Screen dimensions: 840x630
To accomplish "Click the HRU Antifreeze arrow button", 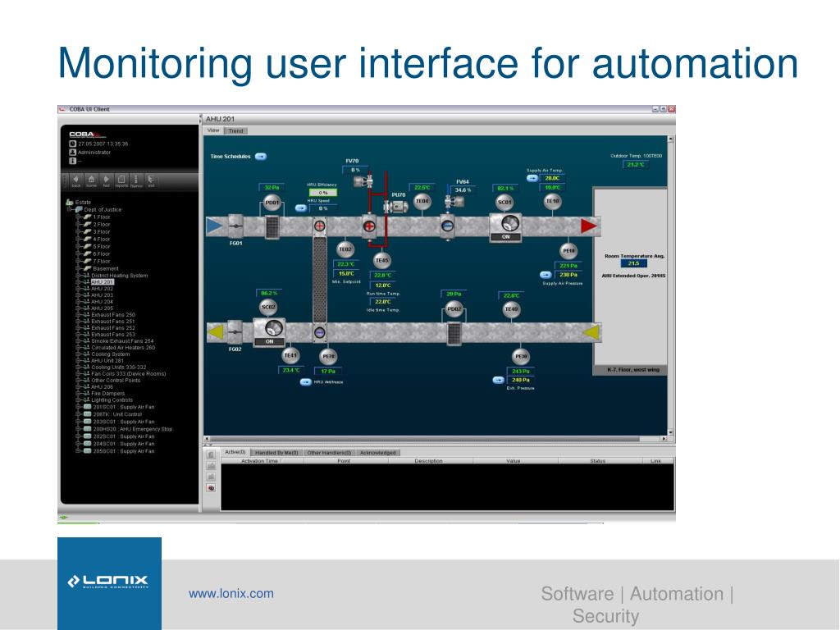I will coord(305,382).
